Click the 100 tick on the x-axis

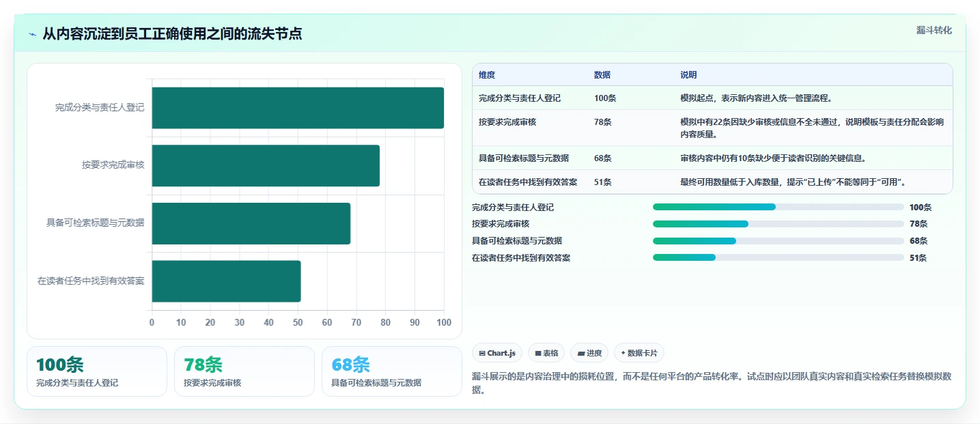click(x=444, y=322)
